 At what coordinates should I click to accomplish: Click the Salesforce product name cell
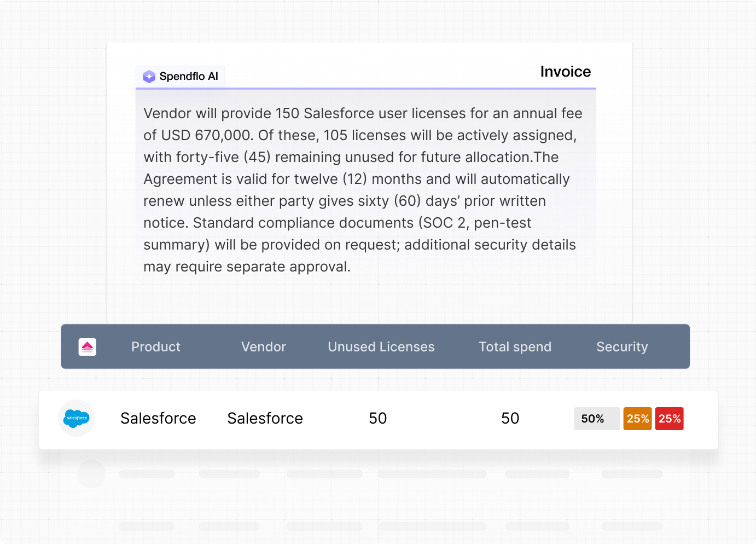pyautogui.click(x=158, y=418)
